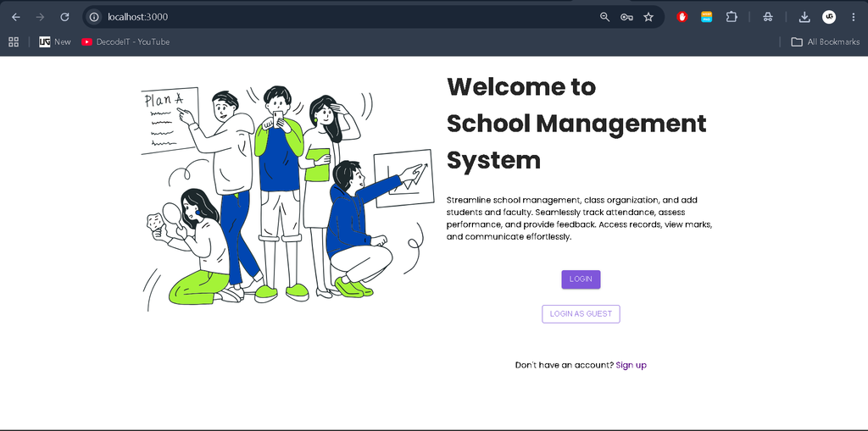Click the students illustration image
Viewport: 868px width, 431px height.
[x=287, y=197]
